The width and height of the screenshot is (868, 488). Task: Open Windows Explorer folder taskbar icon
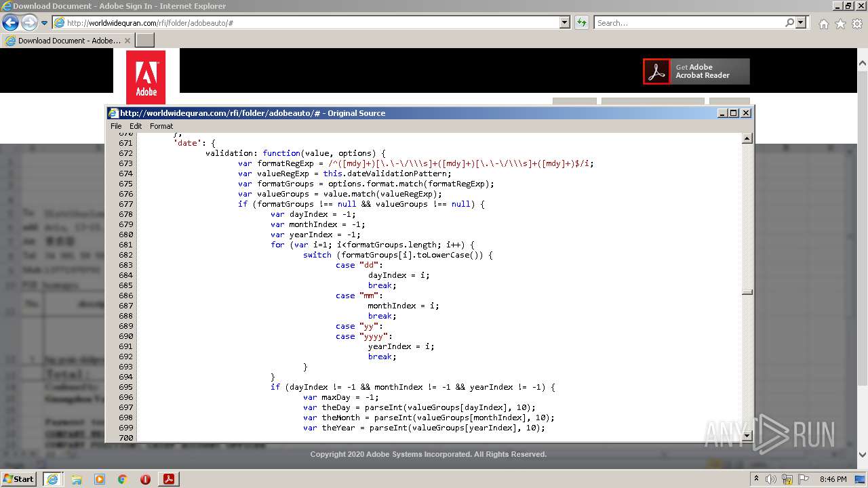(77, 479)
